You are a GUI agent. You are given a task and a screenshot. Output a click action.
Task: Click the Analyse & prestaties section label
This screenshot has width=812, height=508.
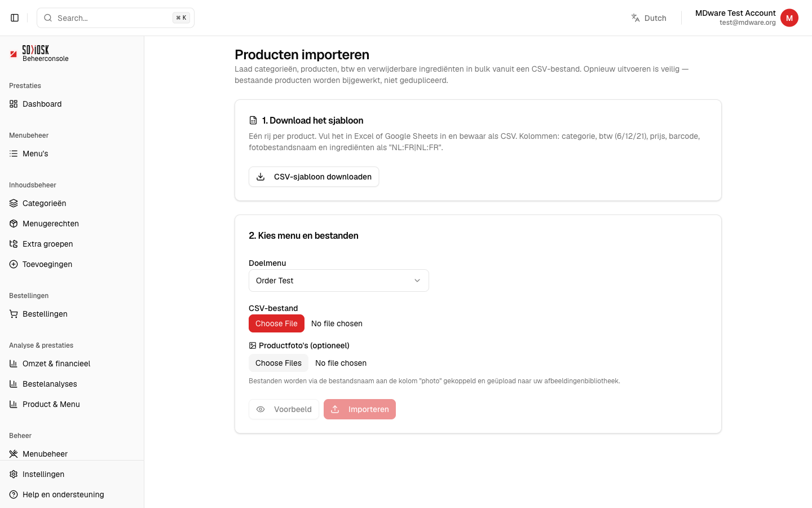tap(41, 345)
